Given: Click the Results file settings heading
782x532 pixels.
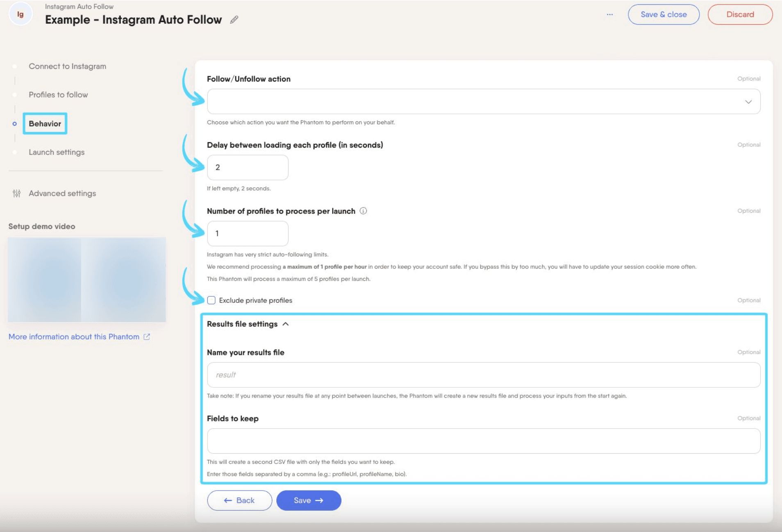Looking at the screenshot, I should coord(242,324).
